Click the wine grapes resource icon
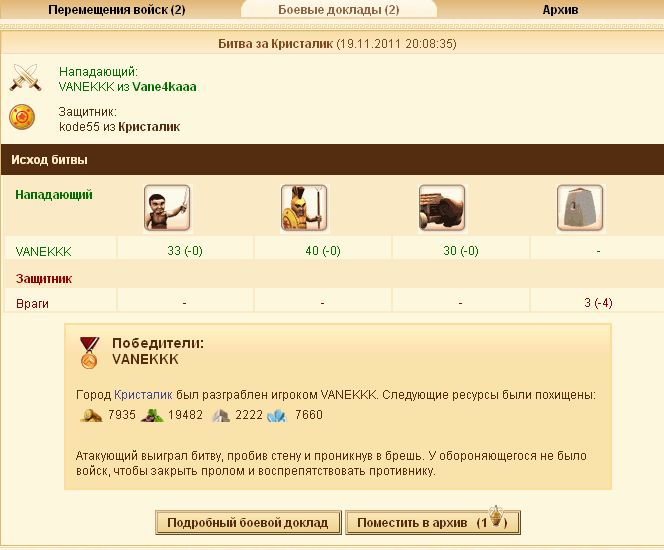Viewport: 664px width, 550px height. pyautogui.click(x=152, y=415)
